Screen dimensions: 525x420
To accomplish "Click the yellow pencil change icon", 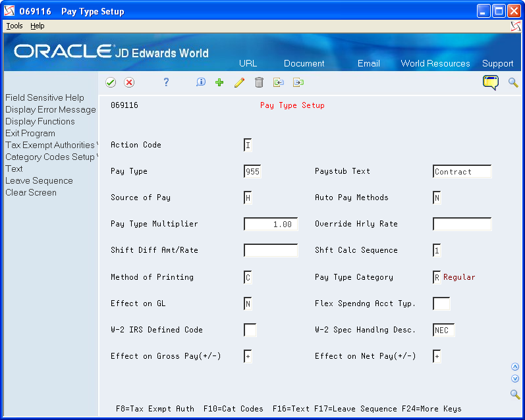I will (x=239, y=82).
